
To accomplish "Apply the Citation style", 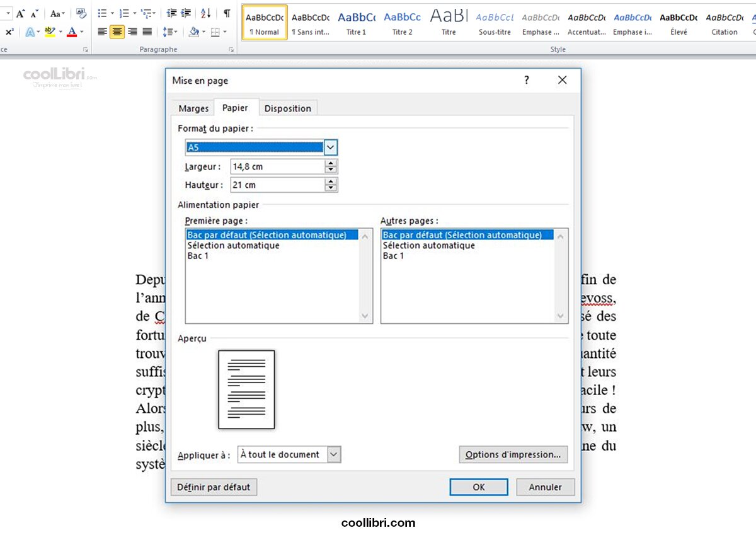I will 724,23.
